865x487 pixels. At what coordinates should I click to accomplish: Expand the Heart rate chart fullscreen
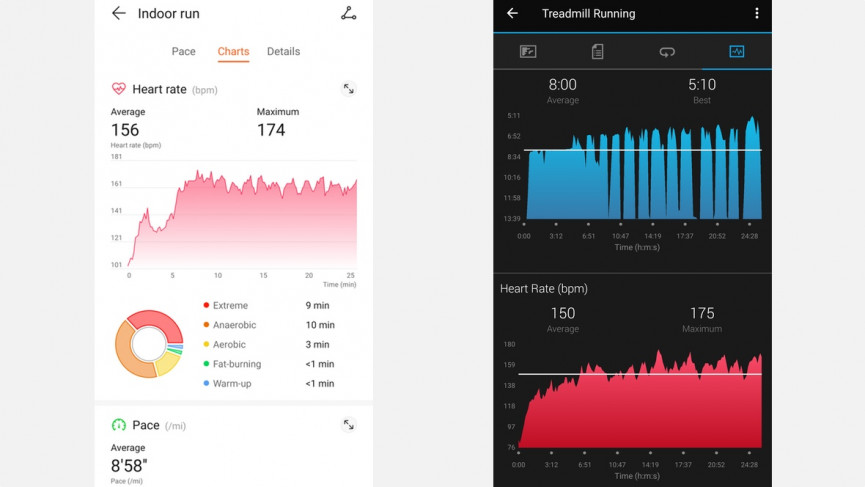point(348,89)
